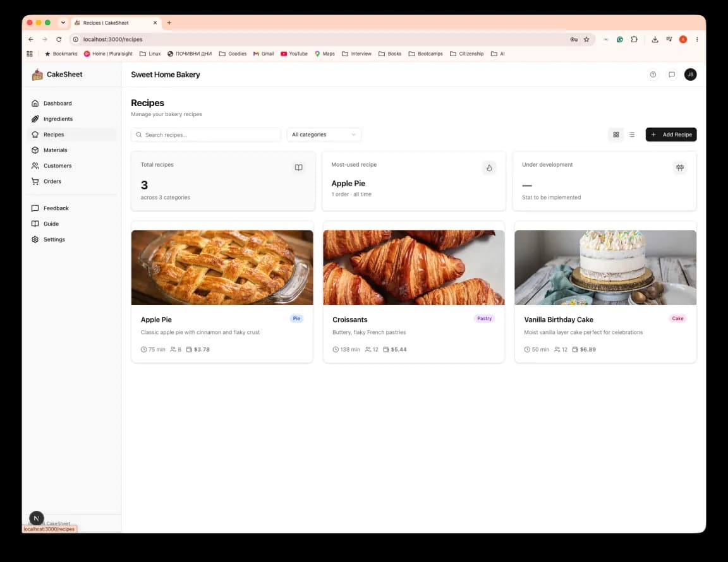Open the Chrome profile avatar

pos(683,39)
